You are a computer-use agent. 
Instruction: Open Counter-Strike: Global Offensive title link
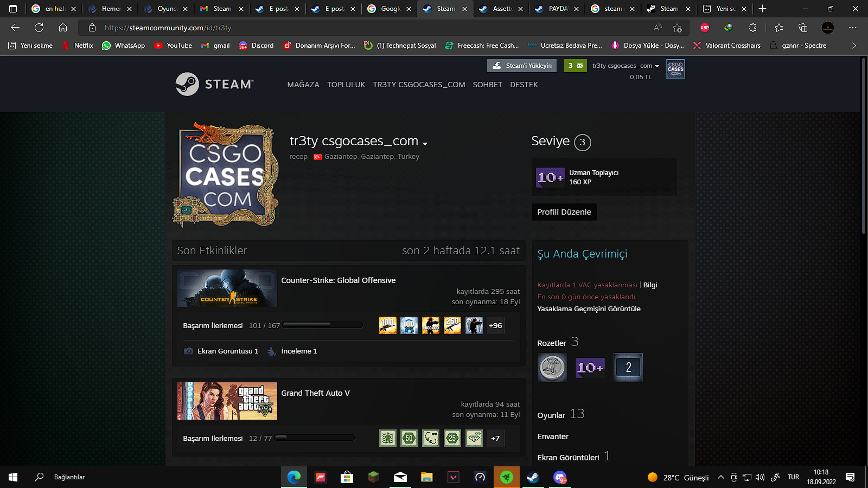(339, 280)
